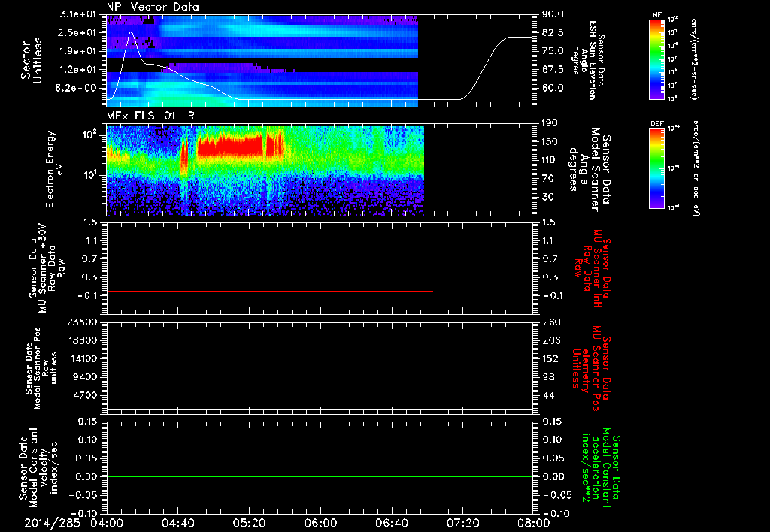Click the "70" scanner angle tick value
This screenshot has height=532, width=770.
[548, 179]
